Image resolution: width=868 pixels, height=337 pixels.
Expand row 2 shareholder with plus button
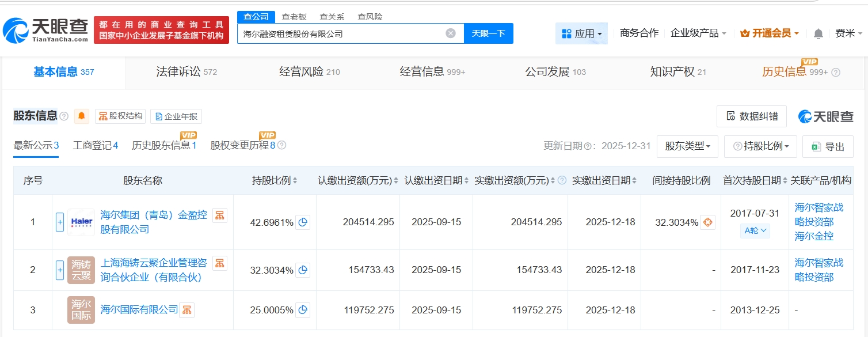60,270
